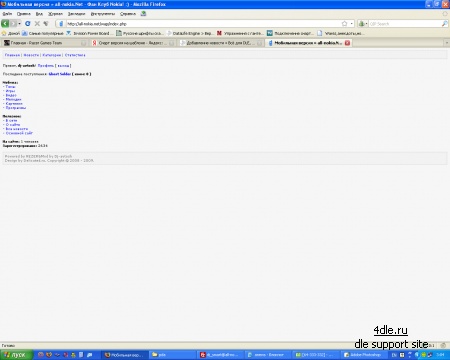450x360 pixels.
Task: Go back with the green Back arrow
Action: pyautogui.click(x=5, y=24)
